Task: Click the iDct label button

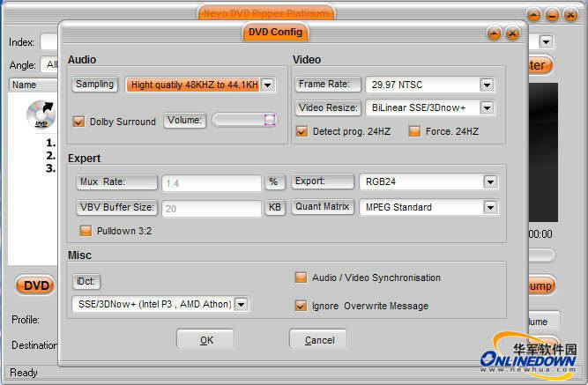Action: (86, 281)
